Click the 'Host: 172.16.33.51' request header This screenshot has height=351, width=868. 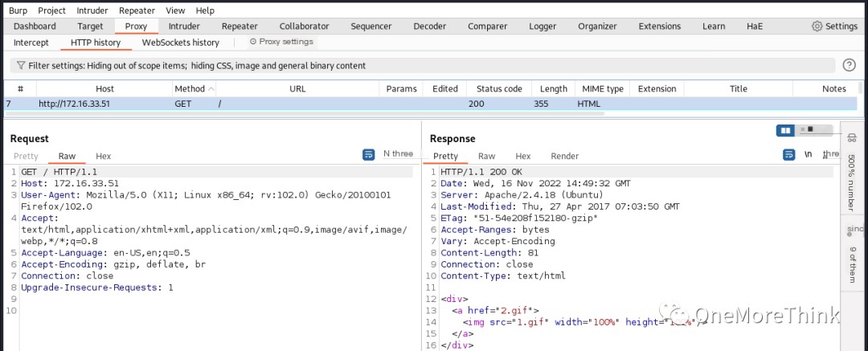[x=70, y=183]
